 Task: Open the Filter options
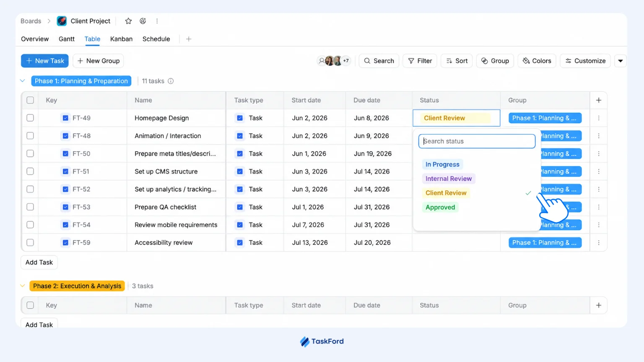420,61
